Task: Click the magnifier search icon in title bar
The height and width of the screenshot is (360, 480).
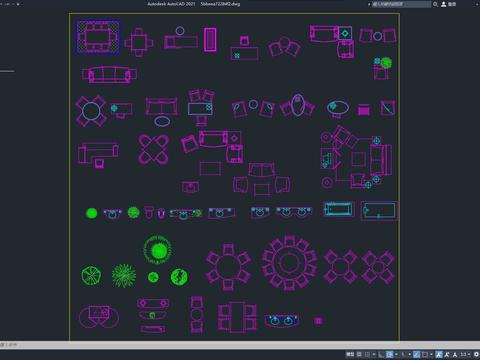Action: pos(435,4)
